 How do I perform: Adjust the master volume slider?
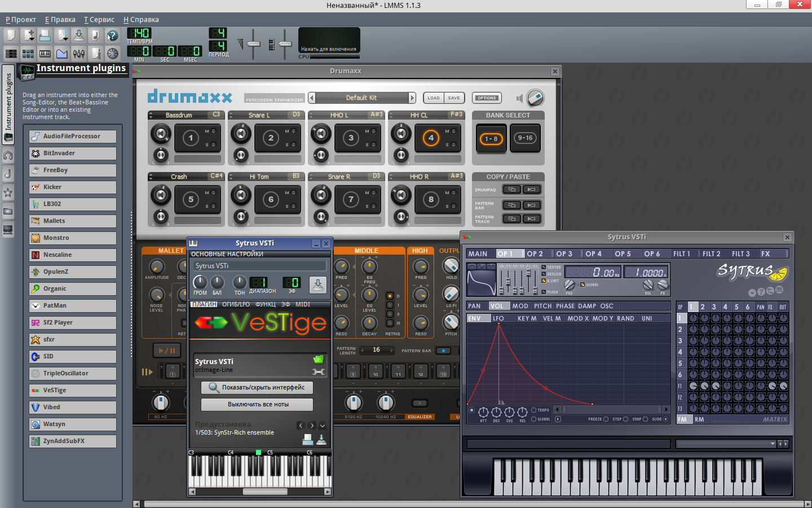click(x=253, y=43)
